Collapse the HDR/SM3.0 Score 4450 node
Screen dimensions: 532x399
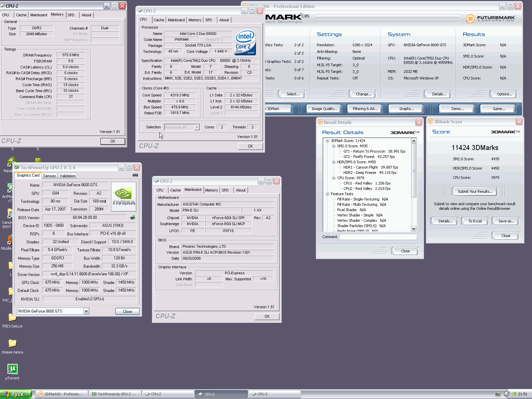(x=333, y=162)
